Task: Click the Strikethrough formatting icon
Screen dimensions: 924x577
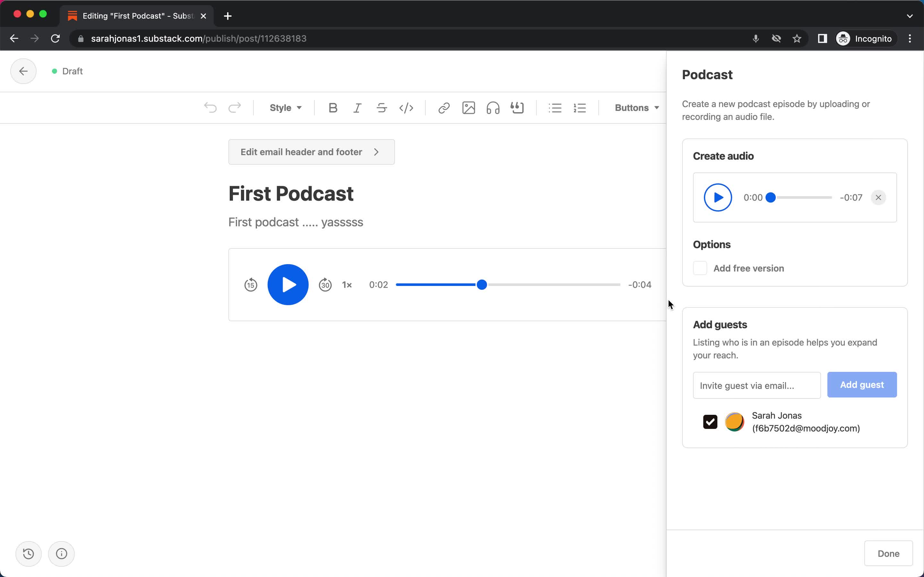Action: 381,108
